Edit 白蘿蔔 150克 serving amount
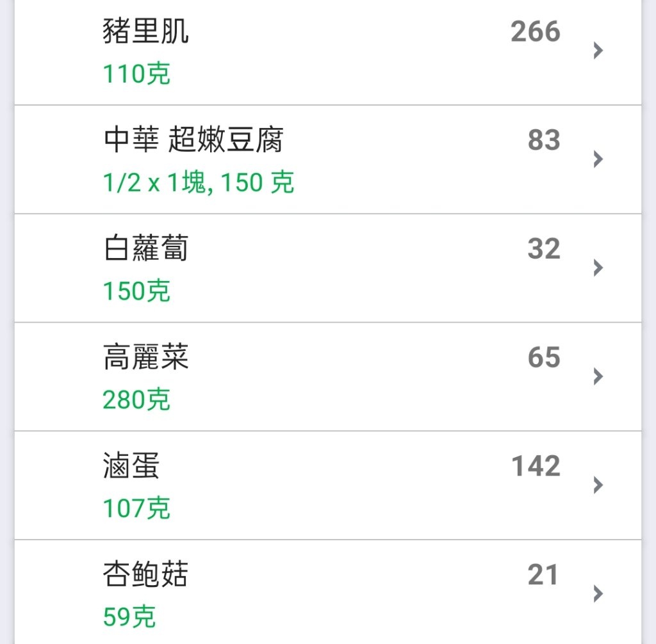This screenshot has height=644, width=656. (x=136, y=291)
